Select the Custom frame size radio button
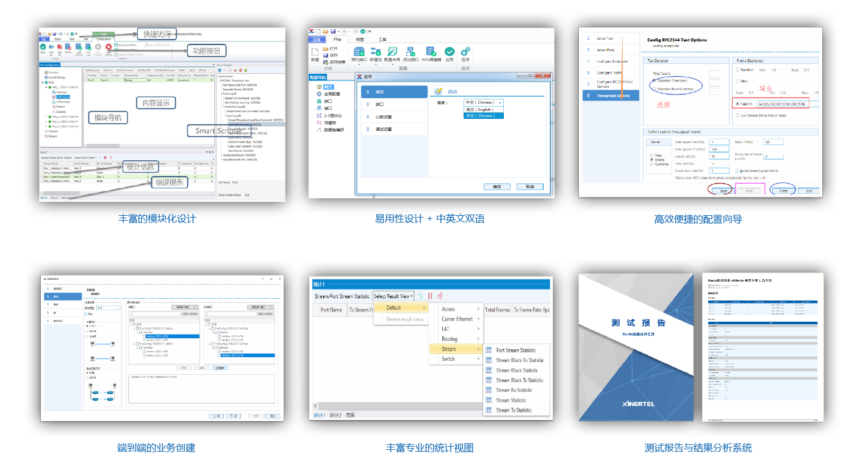The height and width of the screenshot is (473, 868). [x=737, y=104]
